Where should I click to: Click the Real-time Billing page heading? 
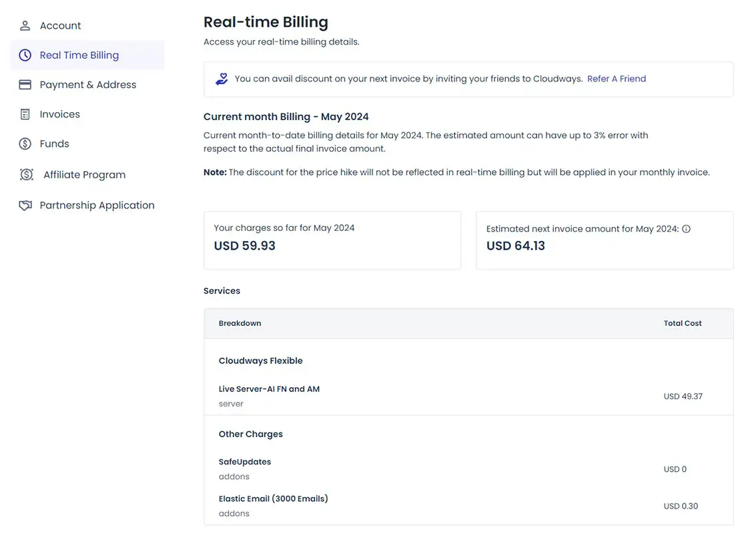tap(266, 22)
